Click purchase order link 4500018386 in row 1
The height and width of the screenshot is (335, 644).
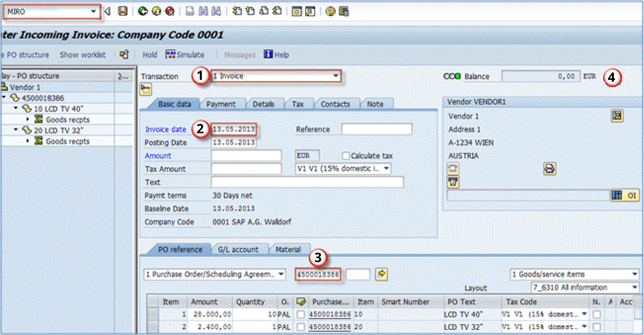(330, 314)
